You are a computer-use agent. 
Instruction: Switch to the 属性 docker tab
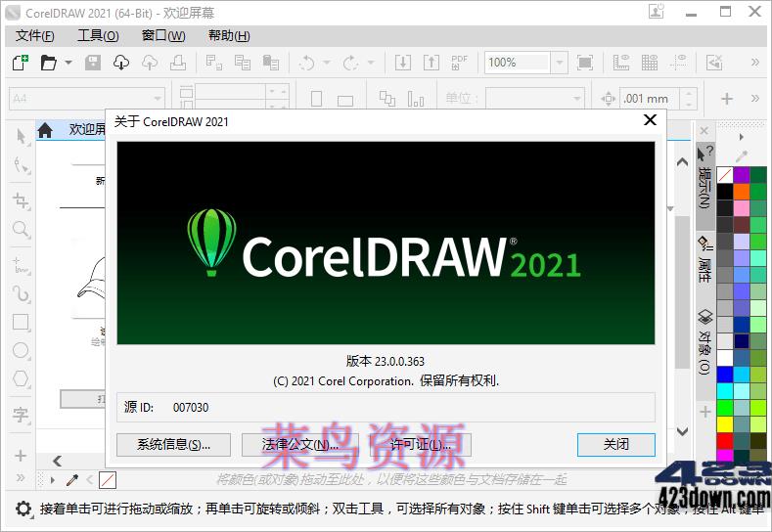coord(705,259)
